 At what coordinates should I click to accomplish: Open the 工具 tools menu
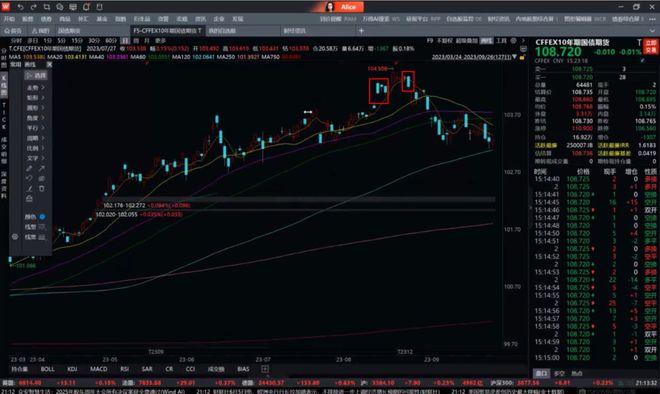(501, 41)
